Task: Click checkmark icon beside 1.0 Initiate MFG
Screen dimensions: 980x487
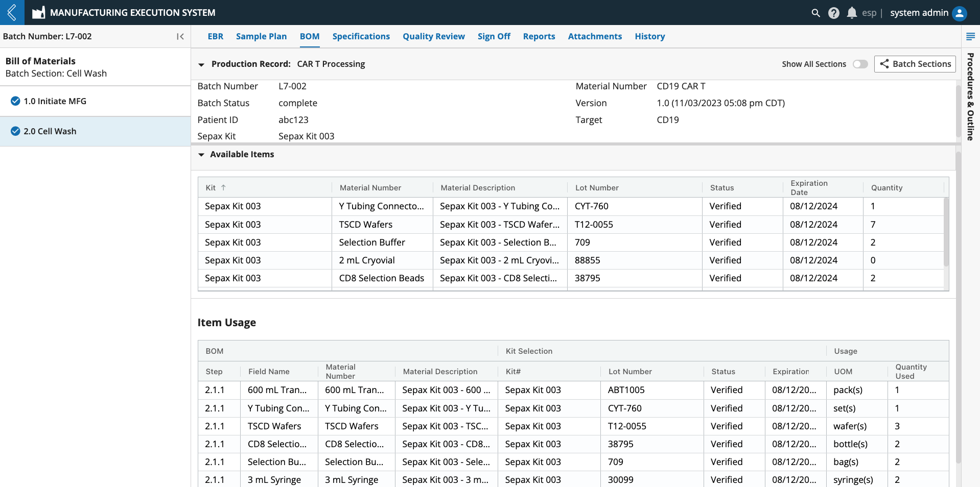Action: 15,101
